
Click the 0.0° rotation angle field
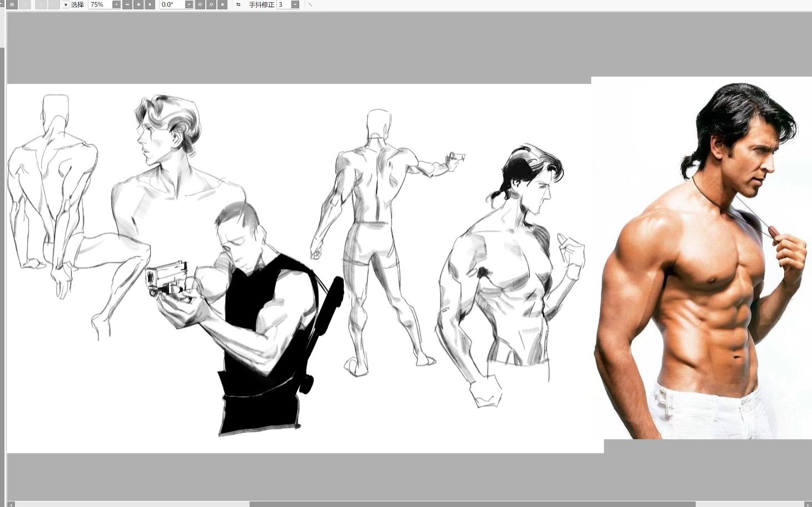click(172, 4)
